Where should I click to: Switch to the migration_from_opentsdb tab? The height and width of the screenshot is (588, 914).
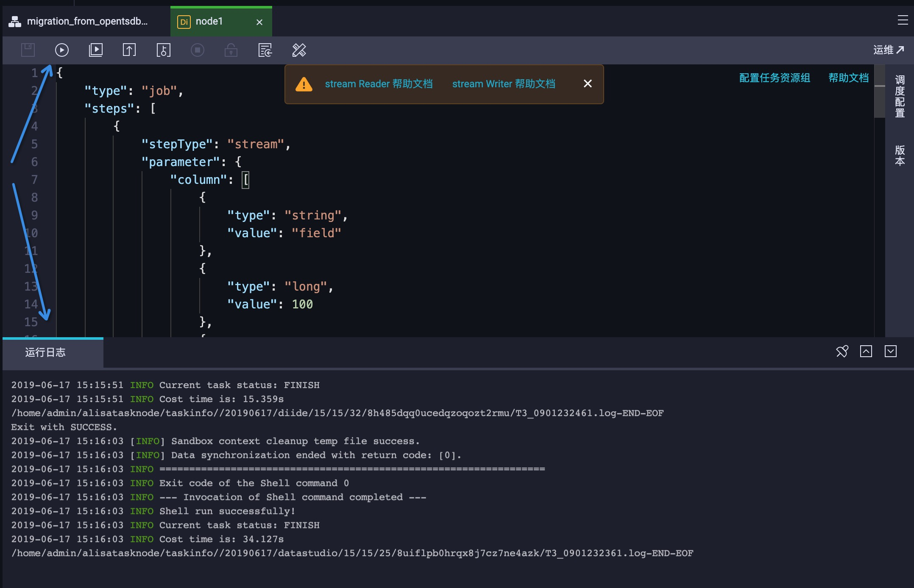pos(86,21)
